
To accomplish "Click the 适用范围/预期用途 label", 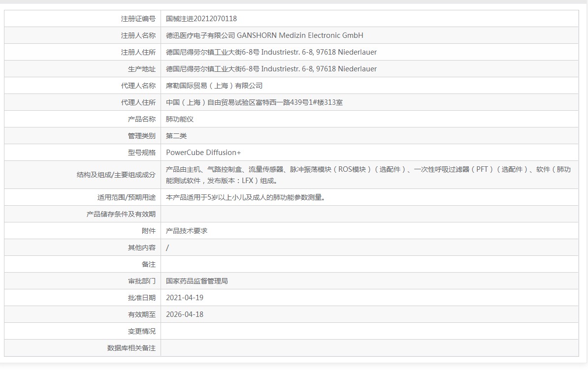I will [127, 197].
